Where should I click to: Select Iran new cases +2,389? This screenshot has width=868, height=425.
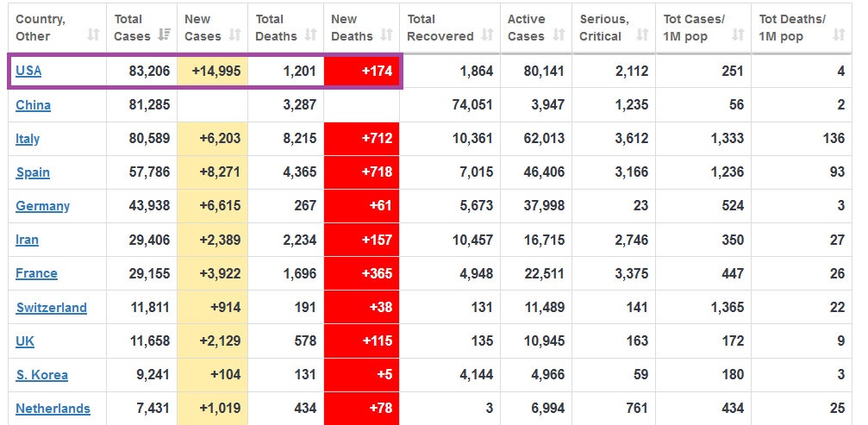pyautogui.click(x=221, y=240)
